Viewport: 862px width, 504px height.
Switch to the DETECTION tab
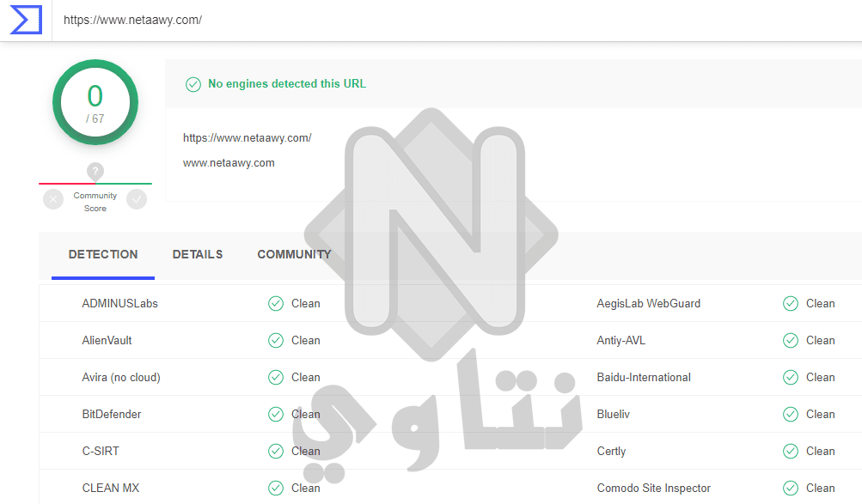[103, 255]
